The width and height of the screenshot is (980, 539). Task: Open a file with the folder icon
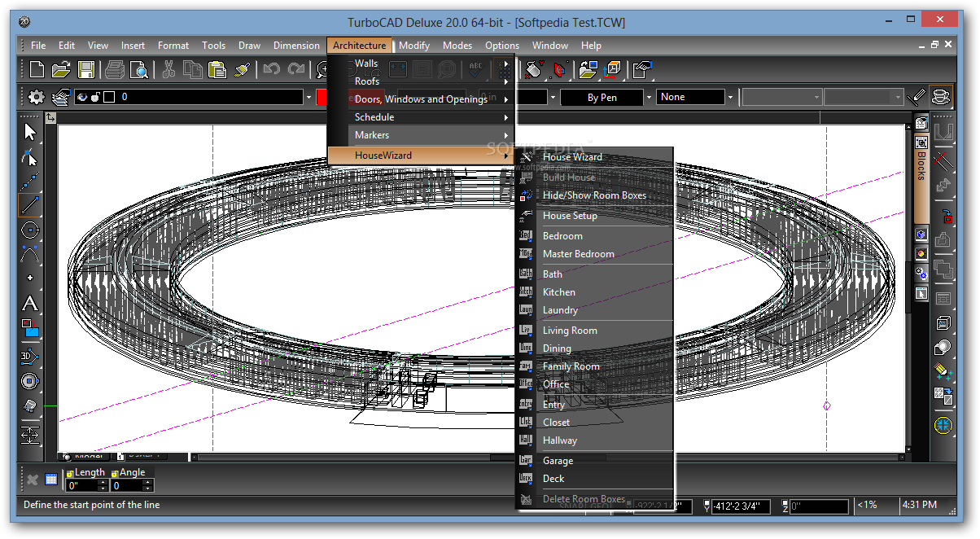[x=62, y=70]
